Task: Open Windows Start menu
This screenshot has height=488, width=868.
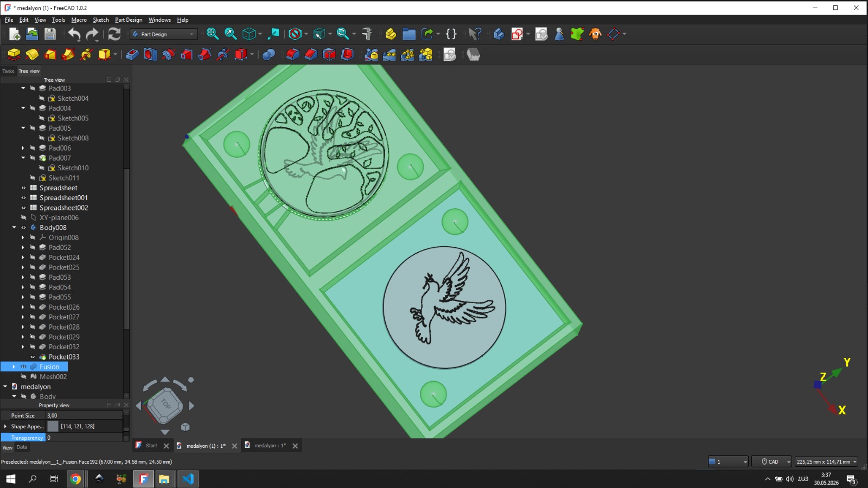Action: tap(11, 479)
